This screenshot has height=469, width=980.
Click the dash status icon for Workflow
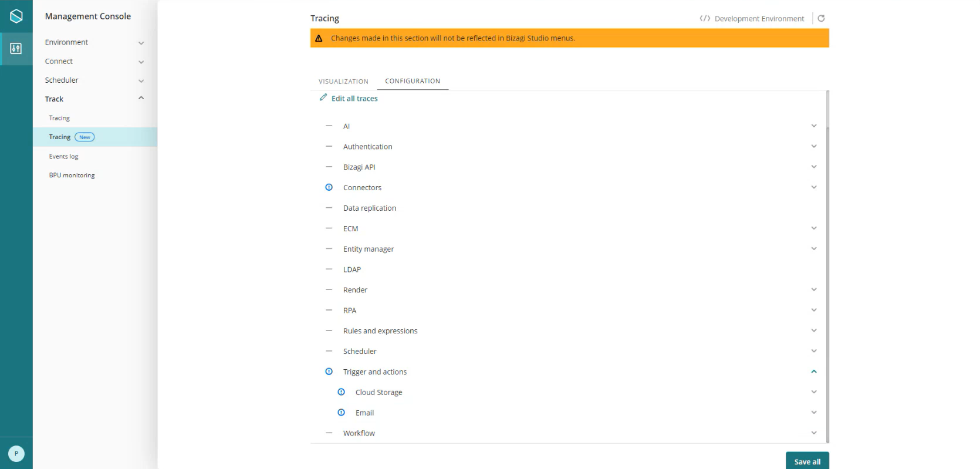[329, 433]
